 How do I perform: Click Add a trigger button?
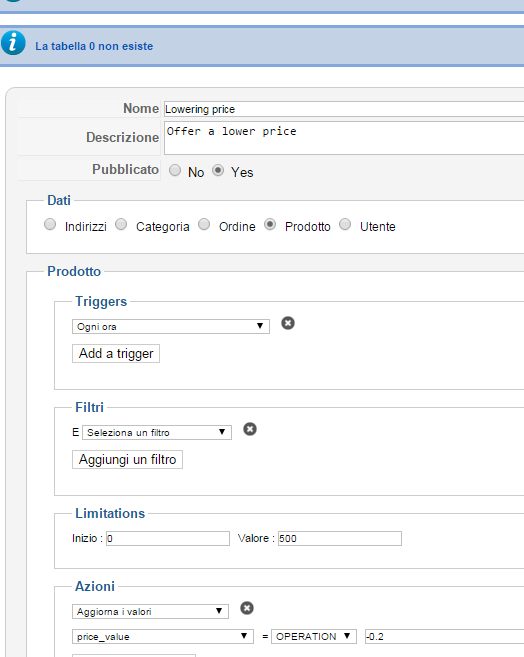116,354
